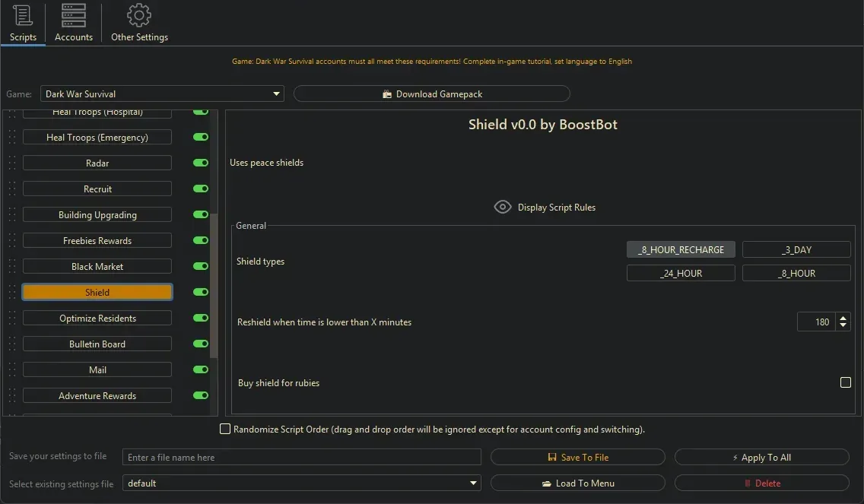864x504 pixels.
Task: Click drag handle next to Black Market
Action: tap(12, 267)
